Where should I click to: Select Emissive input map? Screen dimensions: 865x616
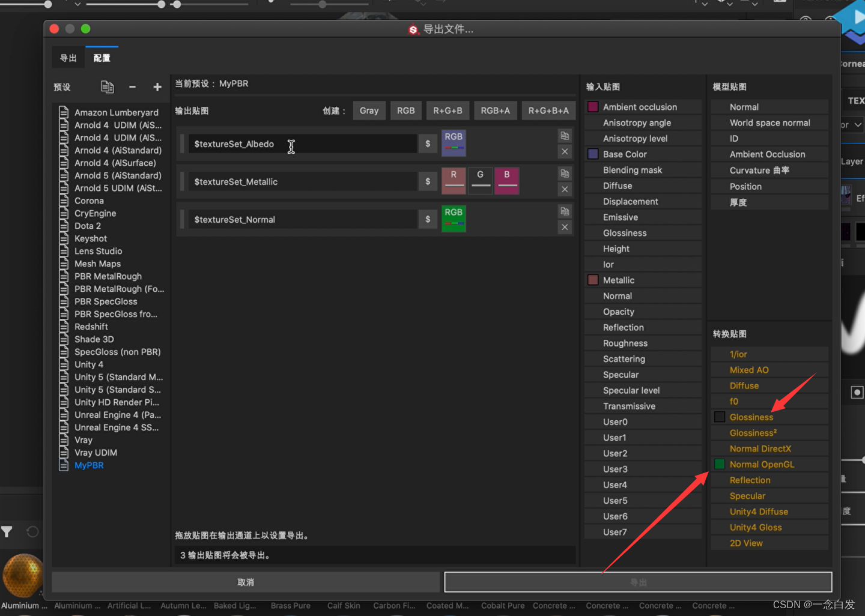643,217
